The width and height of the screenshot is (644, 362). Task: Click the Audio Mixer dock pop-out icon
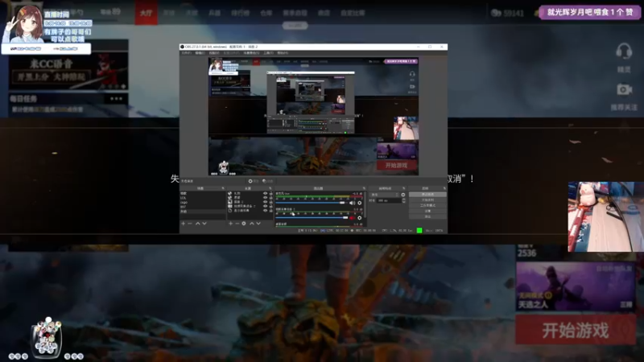tap(365, 188)
